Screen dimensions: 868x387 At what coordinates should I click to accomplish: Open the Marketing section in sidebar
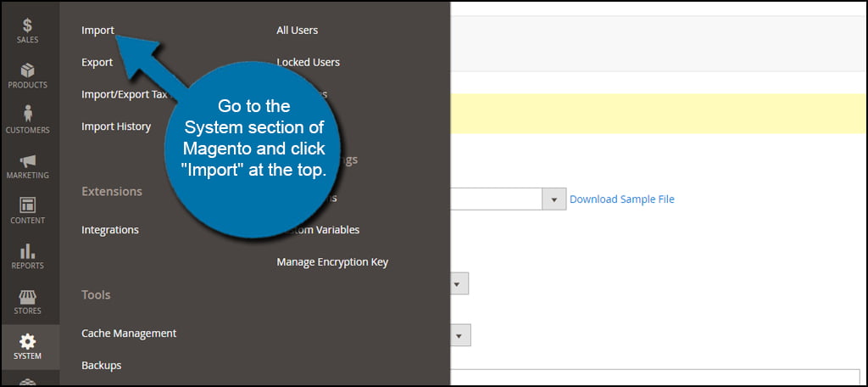coord(27,166)
